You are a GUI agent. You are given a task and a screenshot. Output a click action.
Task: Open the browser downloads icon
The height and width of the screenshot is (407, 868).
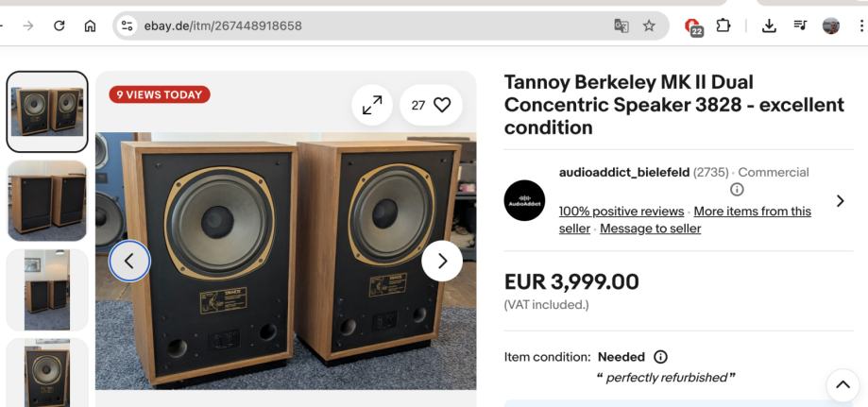tap(770, 26)
